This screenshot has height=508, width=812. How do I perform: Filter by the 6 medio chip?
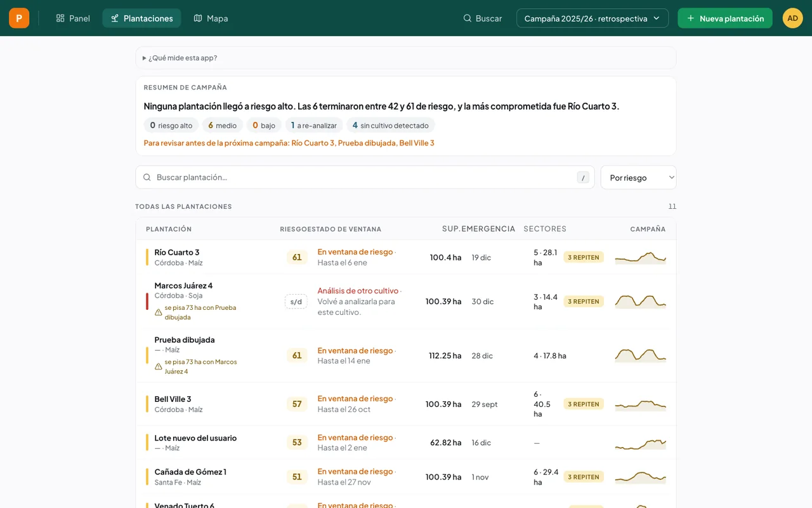[x=223, y=125]
